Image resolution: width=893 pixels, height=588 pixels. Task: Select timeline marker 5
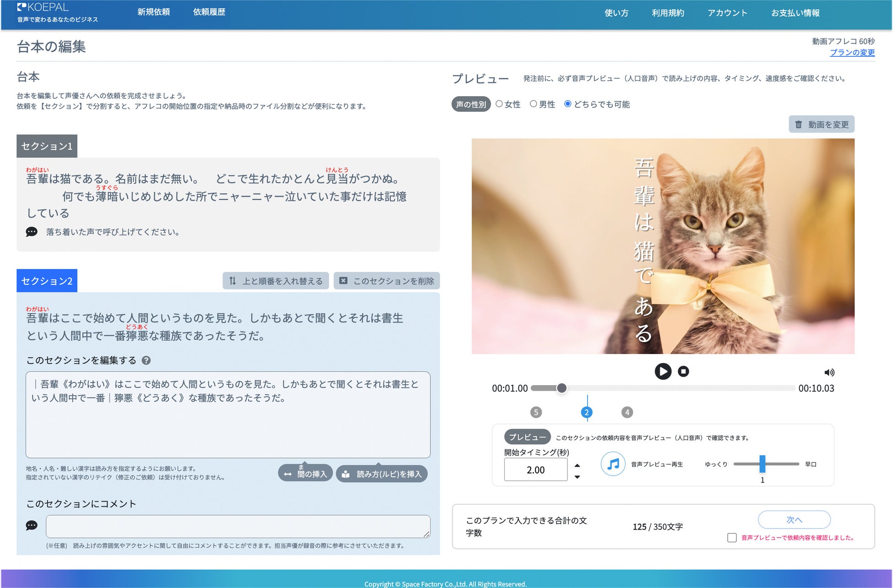point(536,412)
